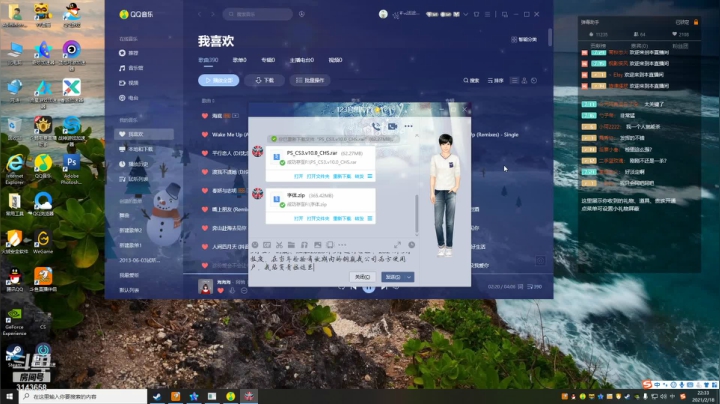Click the Send button in chat window

(x=393, y=277)
